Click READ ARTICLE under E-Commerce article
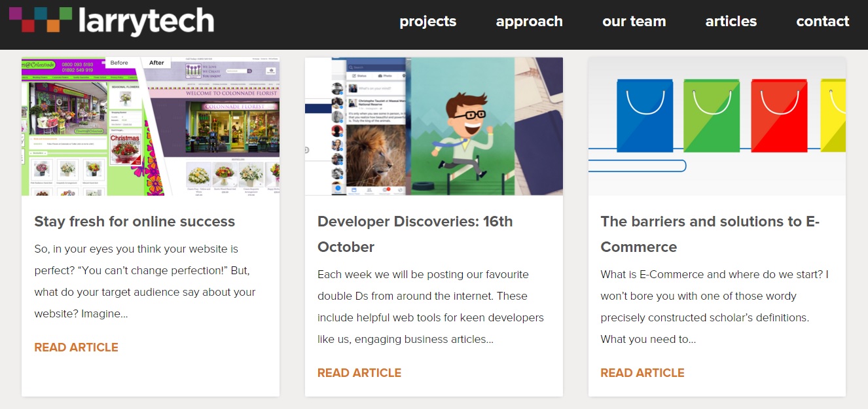The height and width of the screenshot is (409, 868). tap(642, 373)
